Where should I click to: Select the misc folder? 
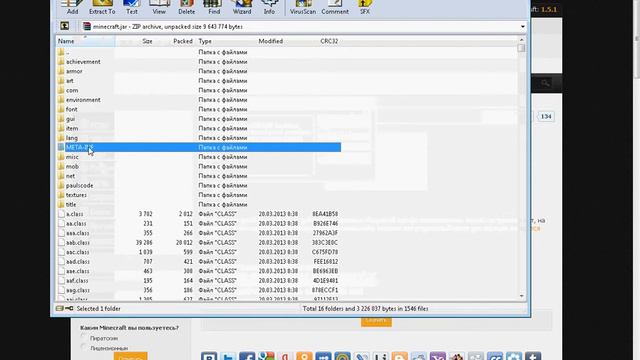[199, 157]
